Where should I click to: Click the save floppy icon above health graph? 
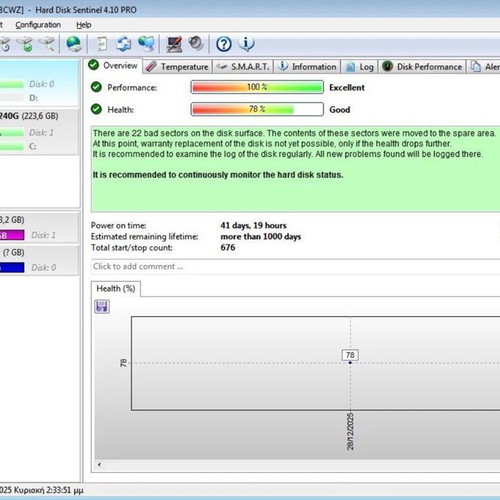click(102, 306)
